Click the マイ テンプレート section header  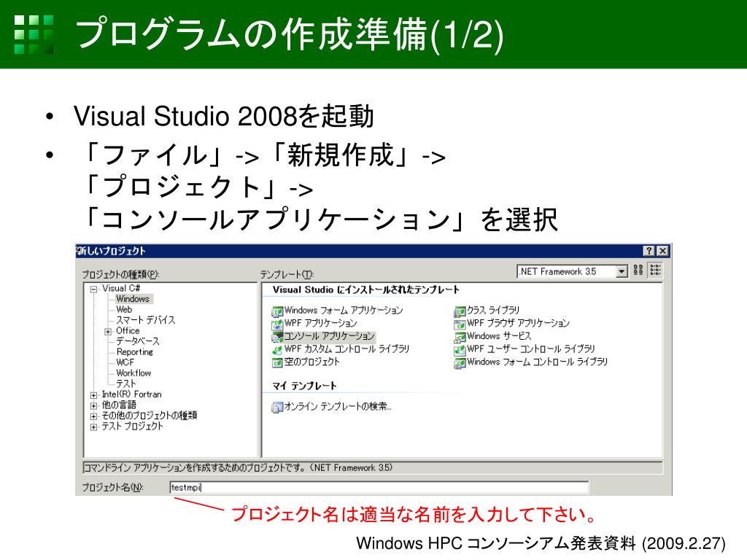point(304,386)
